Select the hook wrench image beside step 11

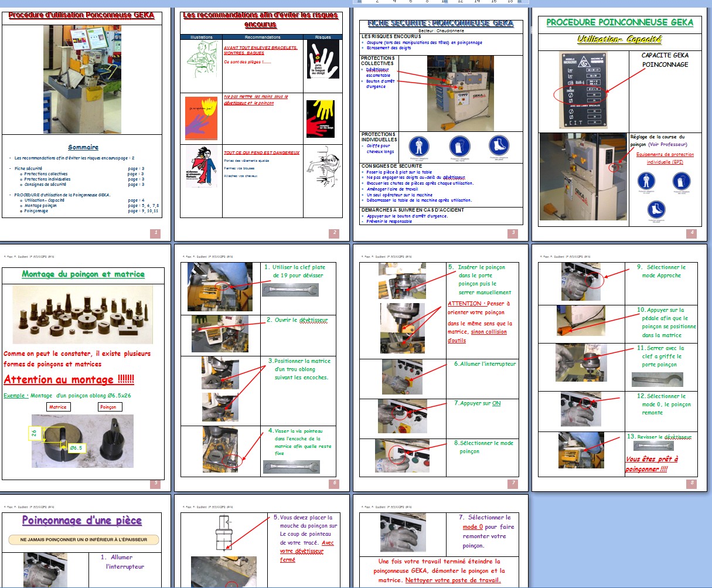point(657,379)
